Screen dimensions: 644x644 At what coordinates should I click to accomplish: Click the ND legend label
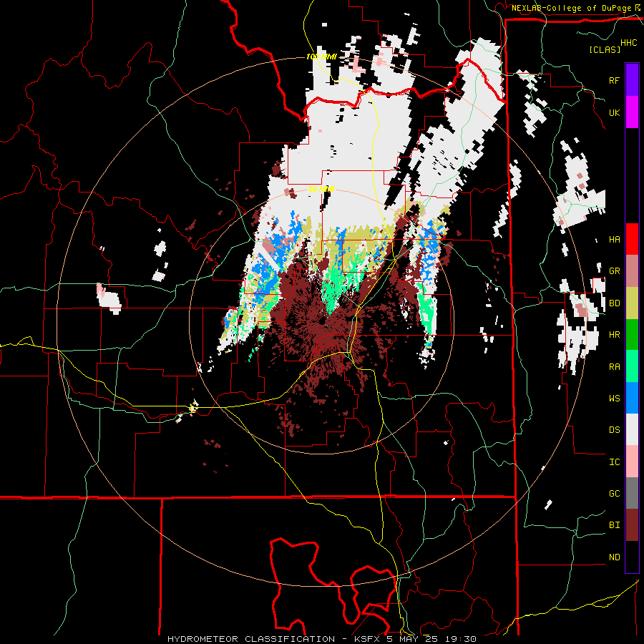tap(614, 557)
